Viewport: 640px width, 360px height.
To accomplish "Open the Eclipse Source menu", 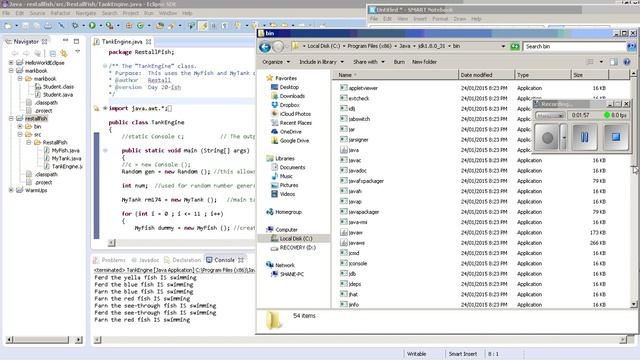I will [37, 13].
